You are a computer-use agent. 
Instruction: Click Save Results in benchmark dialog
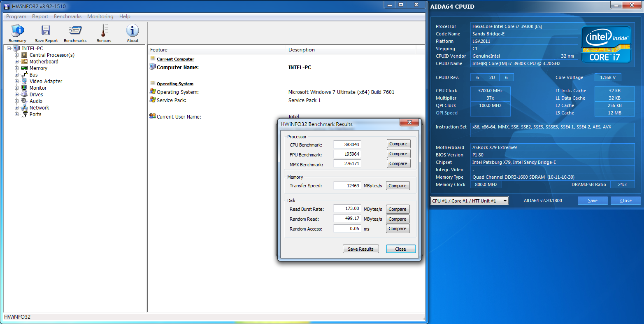point(360,249)
